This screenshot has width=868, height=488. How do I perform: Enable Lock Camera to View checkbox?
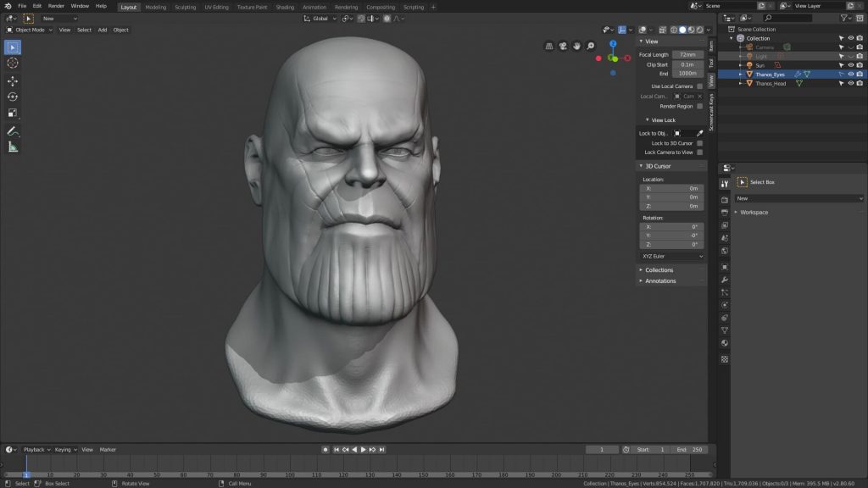click(x=699, y=152)
